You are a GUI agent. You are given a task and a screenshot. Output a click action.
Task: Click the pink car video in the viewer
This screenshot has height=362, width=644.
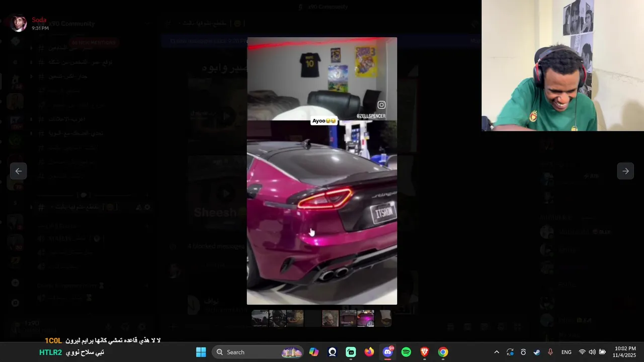pyautogui.click(x=322, y=171)
